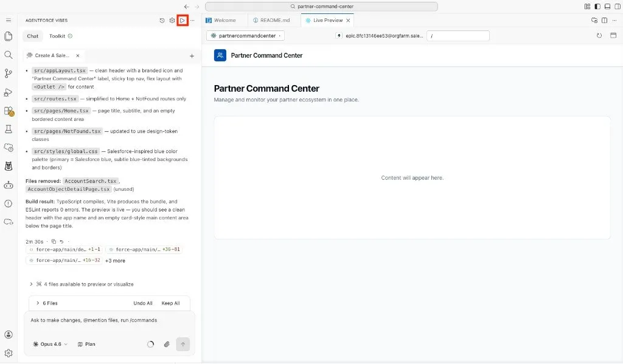Viewport: 623px width, 364px height.
Task: Start a new chat with plus icon
Action: 192,56
